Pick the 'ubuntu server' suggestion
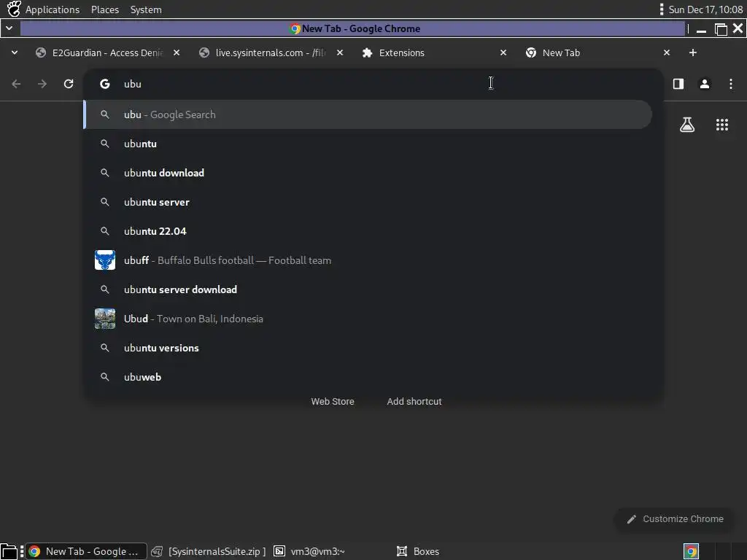Viewport: 747px width, 560px height. pyautogui.click(x=368, y=202)
